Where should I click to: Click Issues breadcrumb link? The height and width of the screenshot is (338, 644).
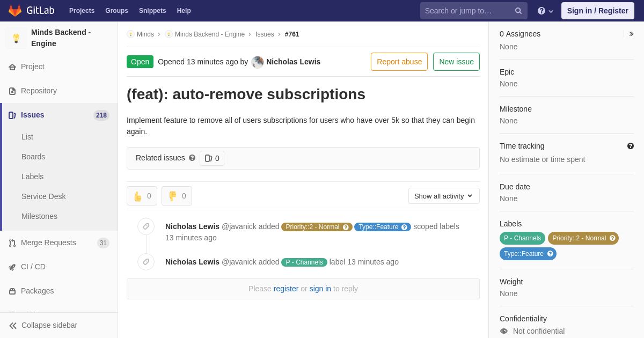coord(265,34)
